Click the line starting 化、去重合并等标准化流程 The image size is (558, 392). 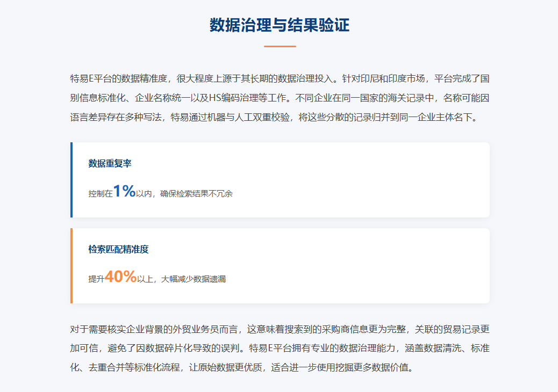[x=242, y=367]
